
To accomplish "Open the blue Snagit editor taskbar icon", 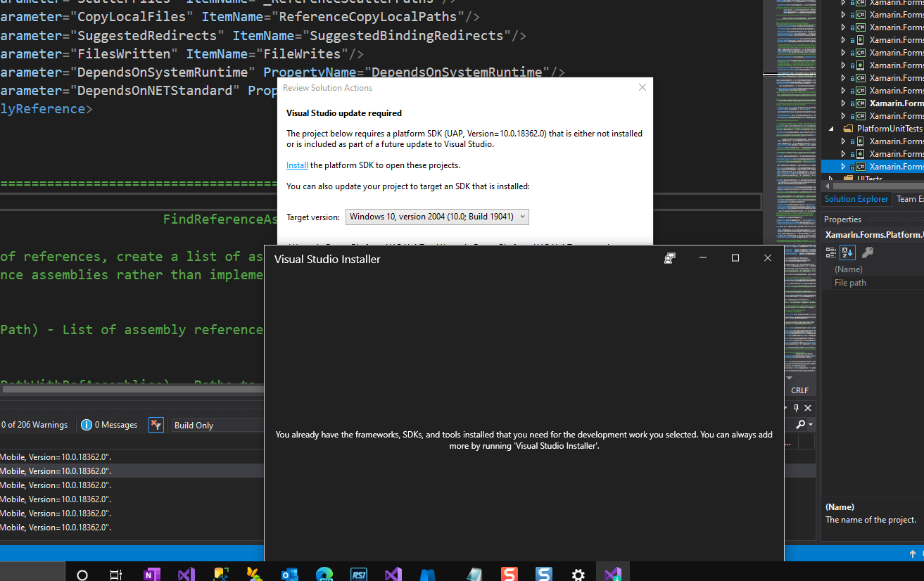I will (x=544, y=575).
